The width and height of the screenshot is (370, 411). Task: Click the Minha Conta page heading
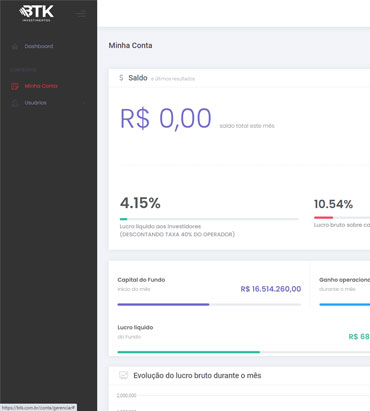click(130, 45)
